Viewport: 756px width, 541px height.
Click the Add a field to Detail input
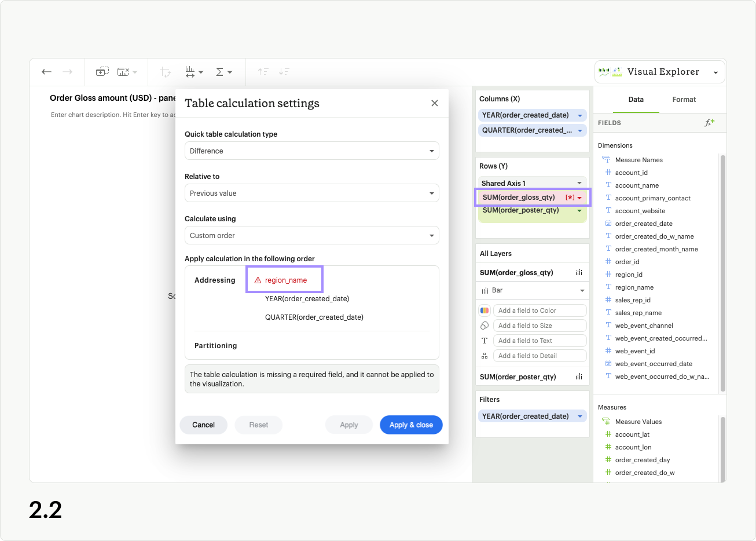point(540,355)
